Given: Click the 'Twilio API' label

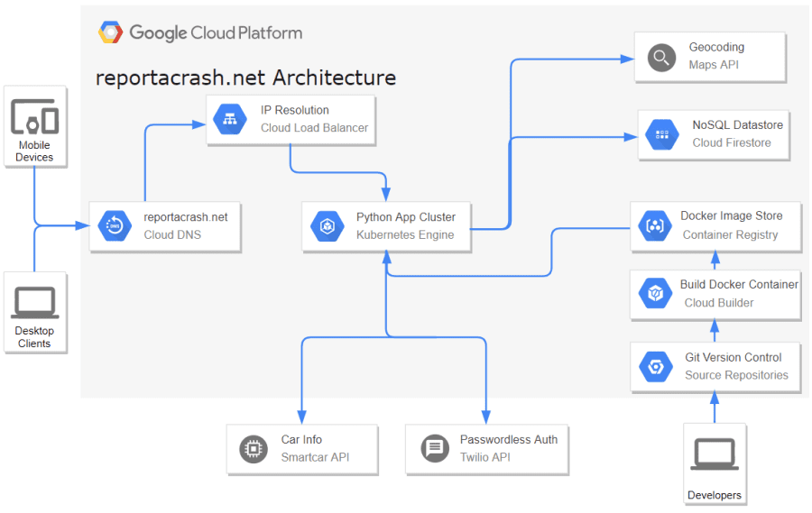Looking at the screenshot, I should click(x=485, y=458).
